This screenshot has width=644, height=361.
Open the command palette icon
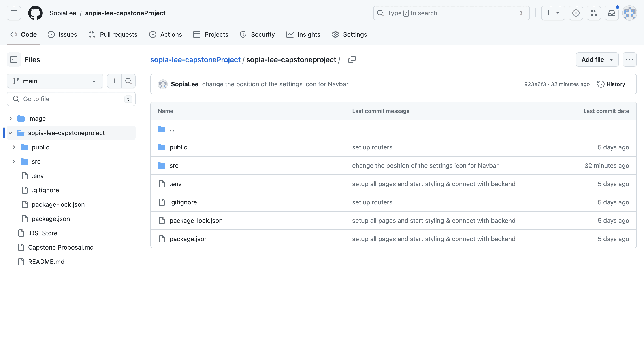[x=522, y=13]
